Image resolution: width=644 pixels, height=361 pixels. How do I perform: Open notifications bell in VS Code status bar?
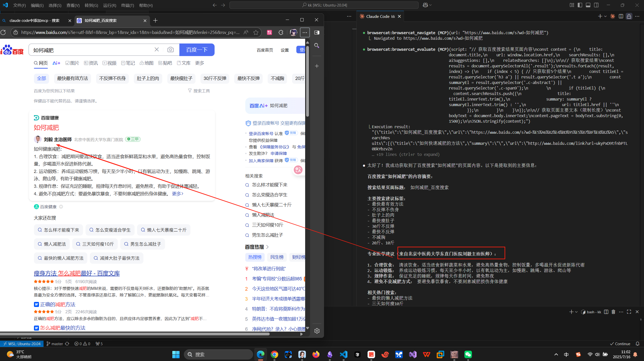click(x=637, y=344)
